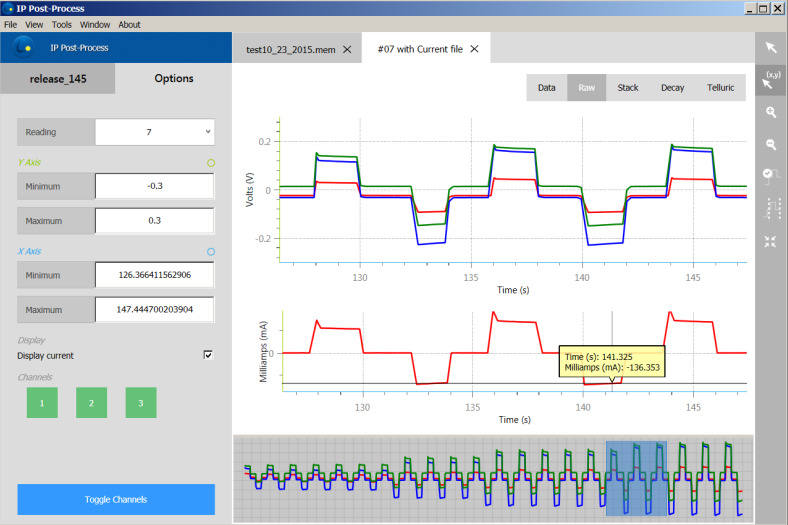
Task: Select the arrow pointer tool
Action: [771, 48]
